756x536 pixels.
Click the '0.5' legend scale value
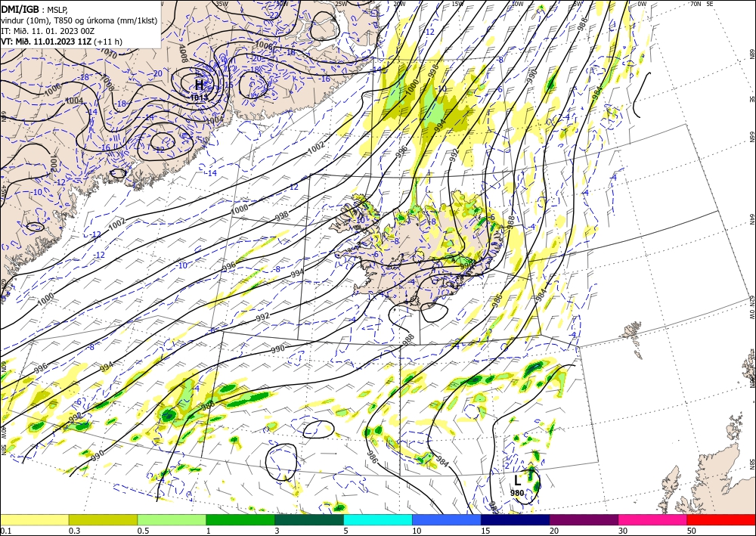pos(143,531)
